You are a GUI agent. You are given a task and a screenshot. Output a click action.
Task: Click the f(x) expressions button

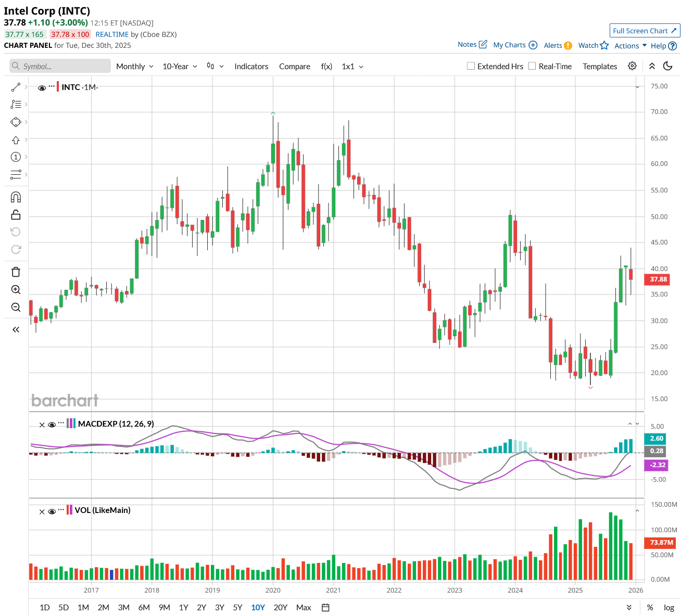[x=326, y=66]
